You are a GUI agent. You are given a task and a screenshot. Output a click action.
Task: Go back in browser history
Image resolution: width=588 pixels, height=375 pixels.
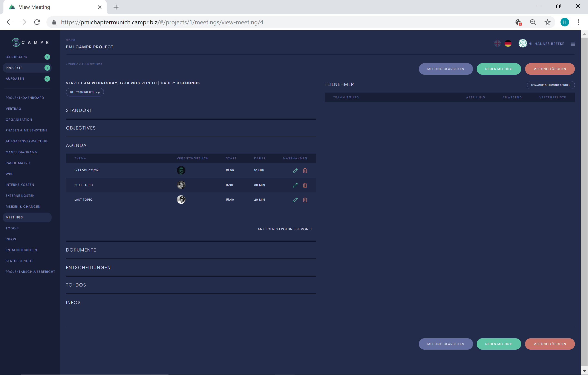click(x=9, y=22)
